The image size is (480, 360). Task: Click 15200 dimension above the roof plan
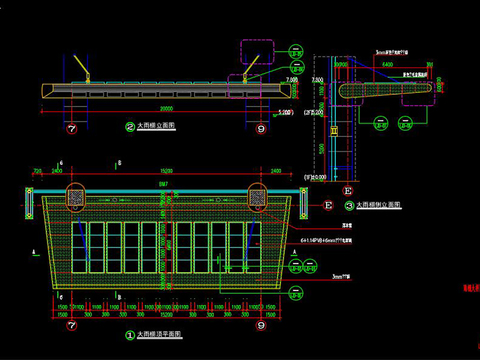(x=166, y=171)
